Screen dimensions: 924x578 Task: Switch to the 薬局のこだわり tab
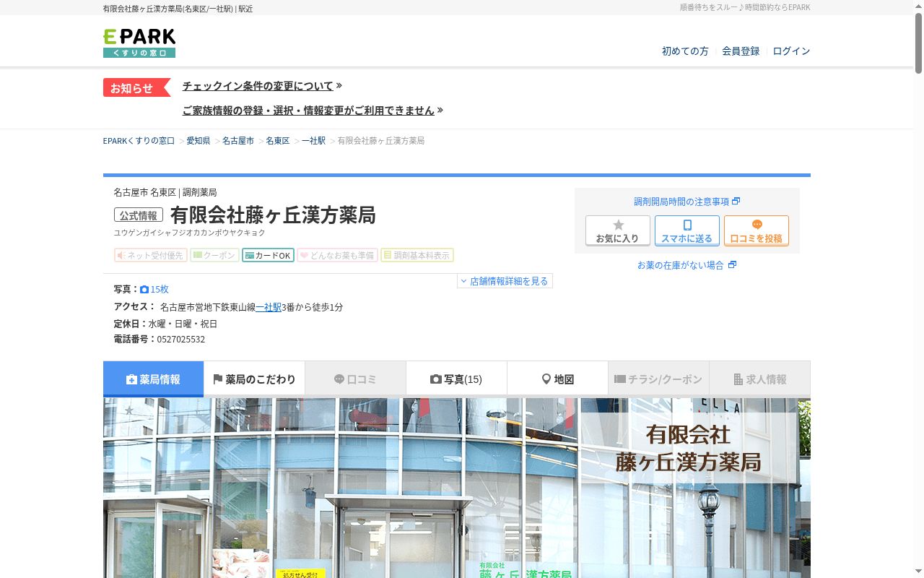pyautogui.click(x=255, y=379)
